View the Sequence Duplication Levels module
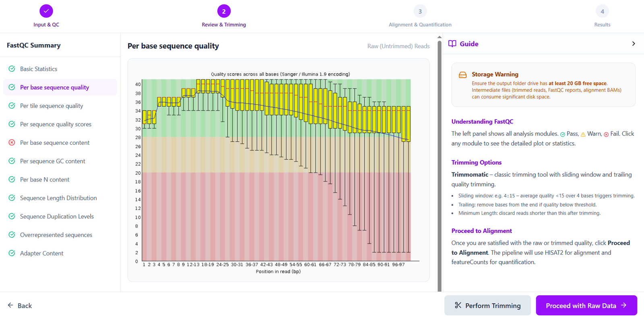Screen dimensions: 644x317 (60, 216)
